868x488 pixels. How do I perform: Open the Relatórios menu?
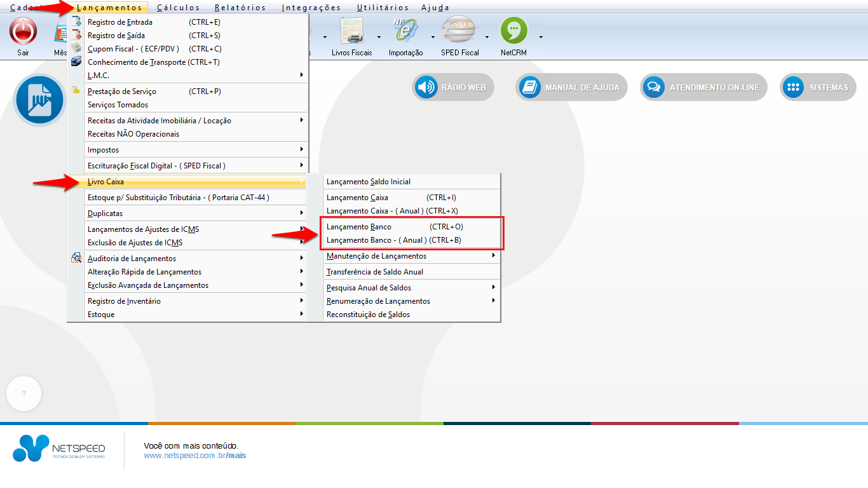[241, 8]
